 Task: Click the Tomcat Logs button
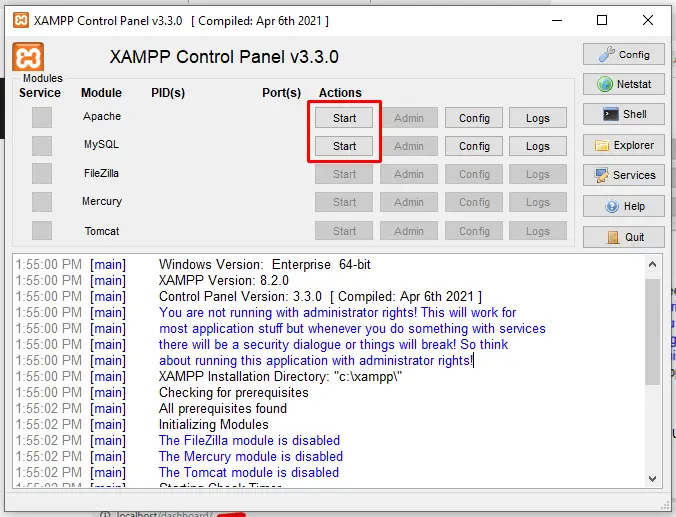pos(538,231)
